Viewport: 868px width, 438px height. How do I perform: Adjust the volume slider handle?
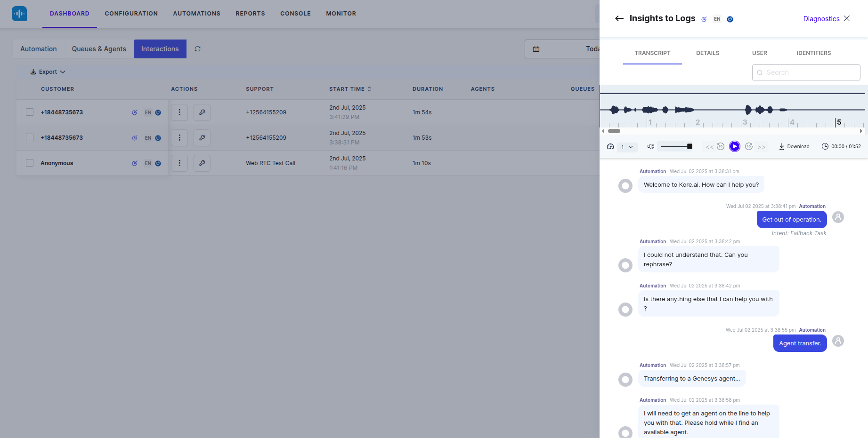tap(690, 147)
